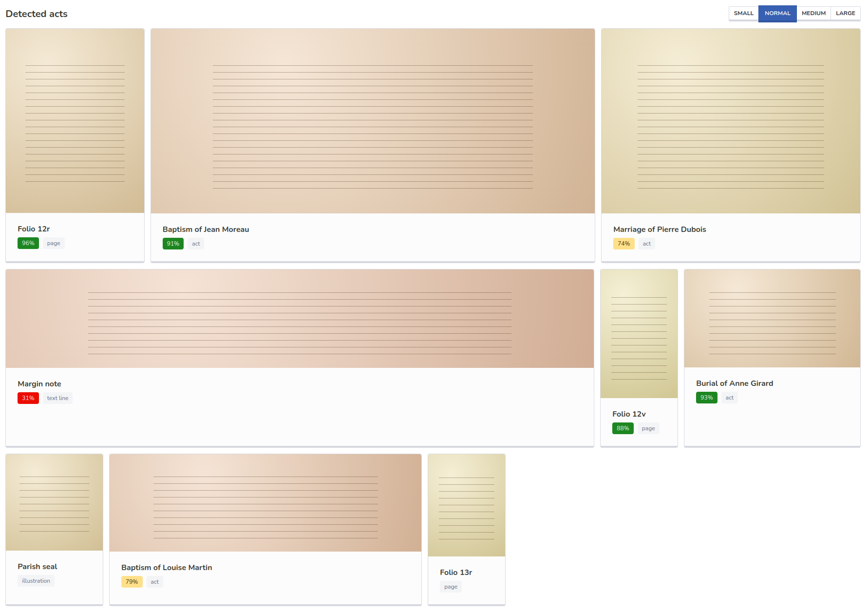The image size is (868, 612).
Task: Click the Folio 12r title
Action: [x=34, y=229]
